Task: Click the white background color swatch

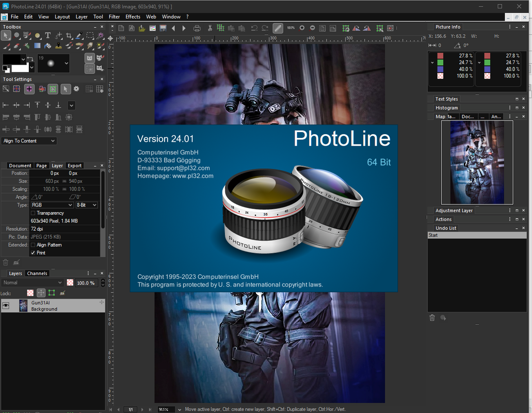Action: pos(20,68)
